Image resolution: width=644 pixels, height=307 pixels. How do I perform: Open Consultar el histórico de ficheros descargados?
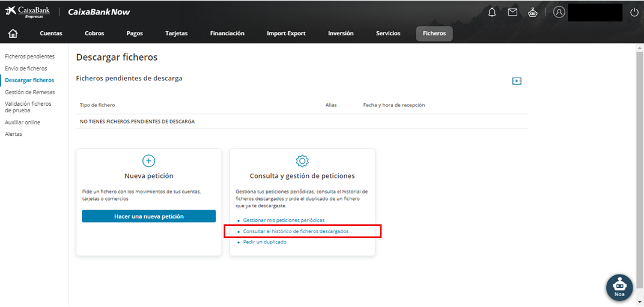tap(296, 231)
